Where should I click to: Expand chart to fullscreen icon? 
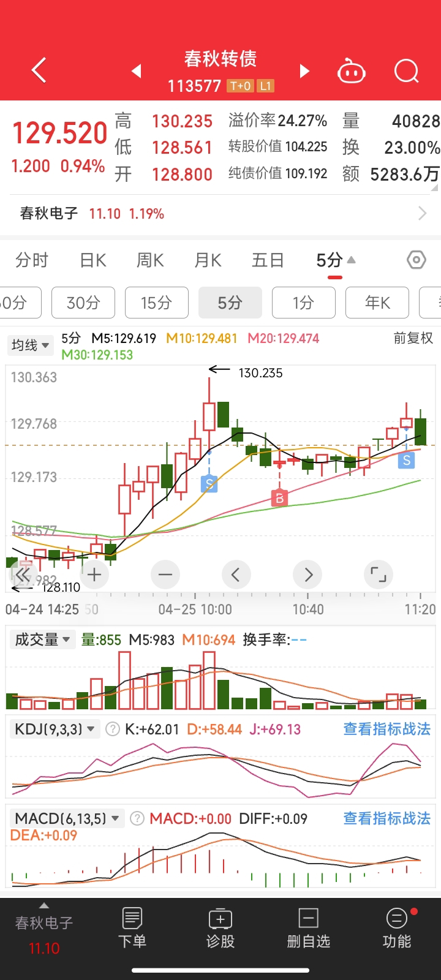[379, 575]
